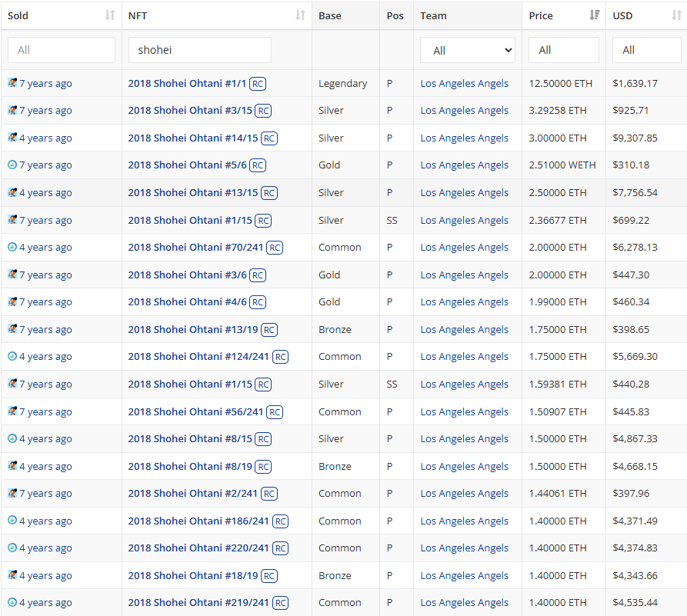Click the sale icon in the #13/15 row

point(12,192)
